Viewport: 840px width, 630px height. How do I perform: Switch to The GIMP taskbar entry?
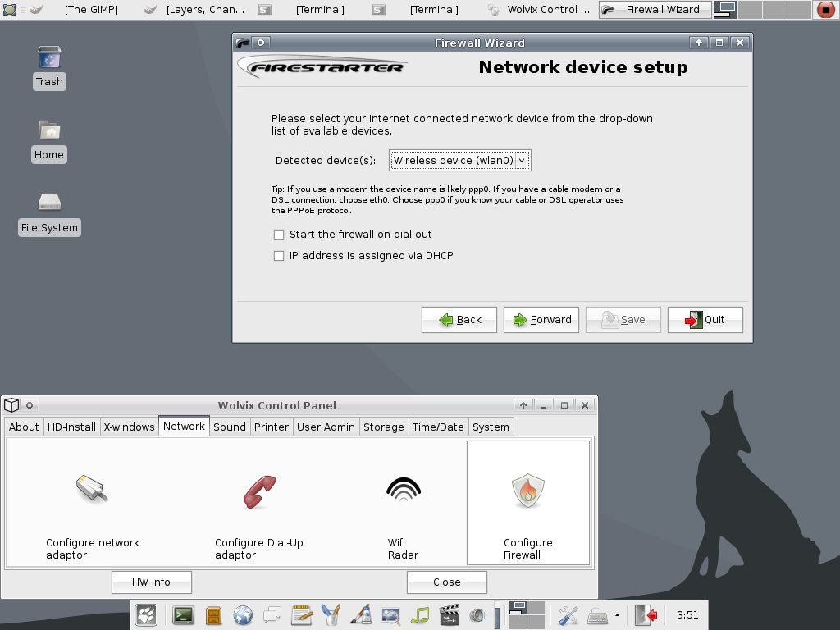pos(80,10)
